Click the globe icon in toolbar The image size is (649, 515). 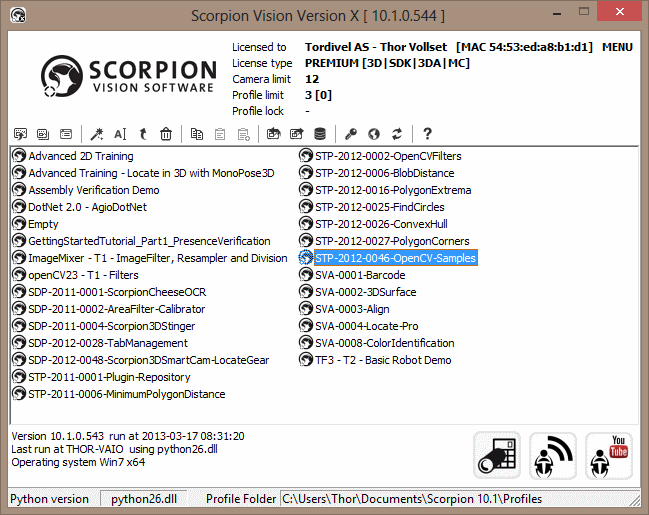pyautogui.click(x=373, y=134)
